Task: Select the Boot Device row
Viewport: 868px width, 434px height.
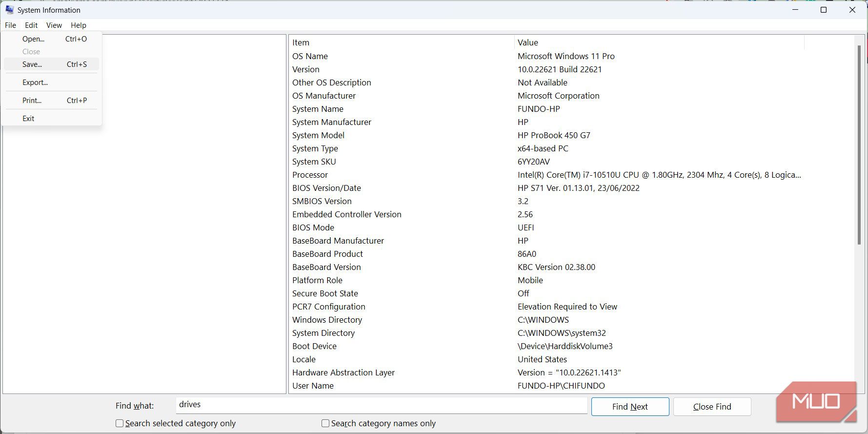Action: click(x=546, y=346)
